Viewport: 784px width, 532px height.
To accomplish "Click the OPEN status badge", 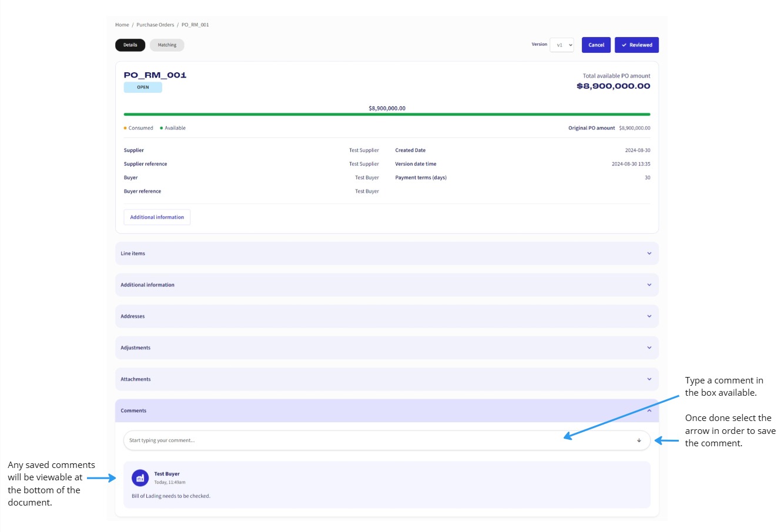I will click(x=143, y=87).
